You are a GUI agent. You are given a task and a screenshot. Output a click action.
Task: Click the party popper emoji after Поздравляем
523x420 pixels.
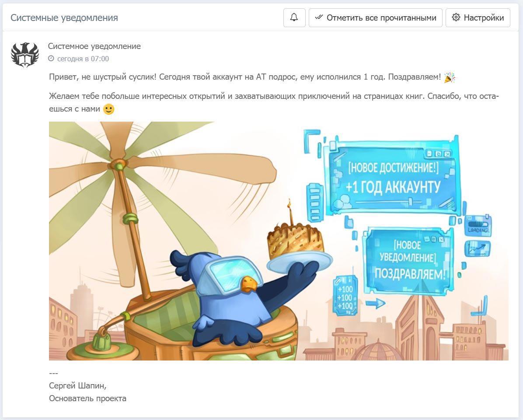449,77
